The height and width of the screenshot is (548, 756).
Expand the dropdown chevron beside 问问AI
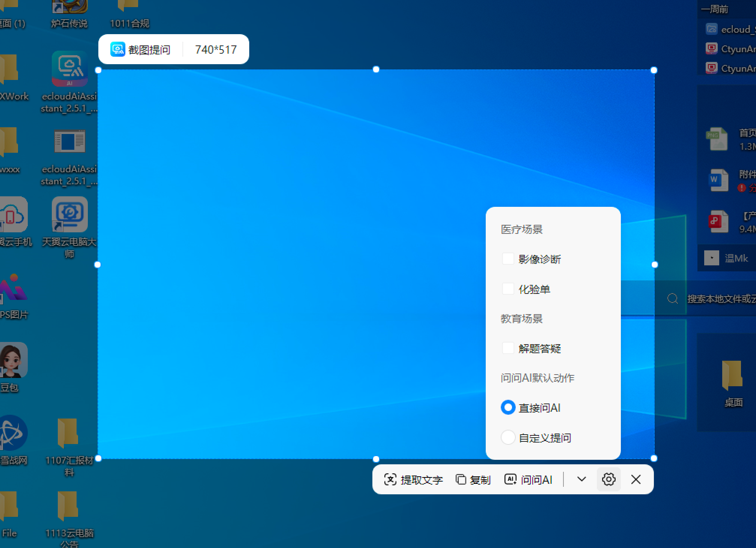click(581, 479)
